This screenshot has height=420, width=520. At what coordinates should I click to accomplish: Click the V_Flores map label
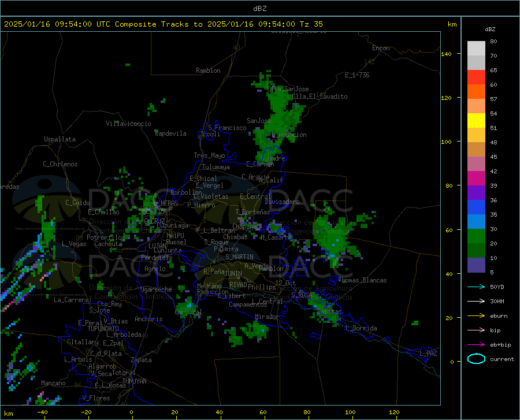pyautogui.click(x=96, y=398)
